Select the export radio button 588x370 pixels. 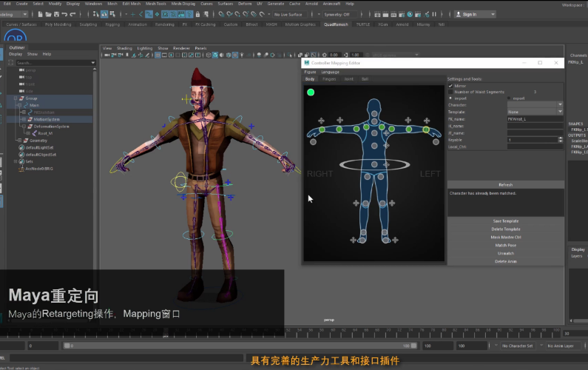pos(510,98)
